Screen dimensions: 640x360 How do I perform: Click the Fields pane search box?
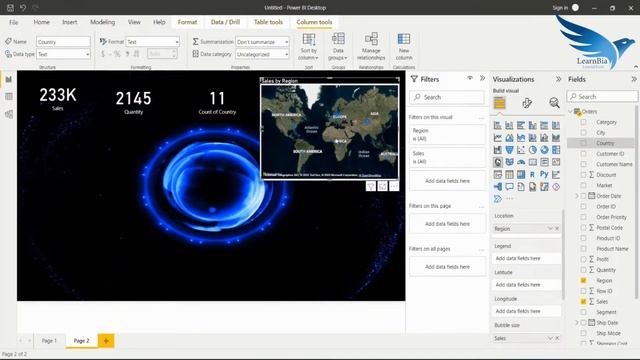click(x=602, y=96)
